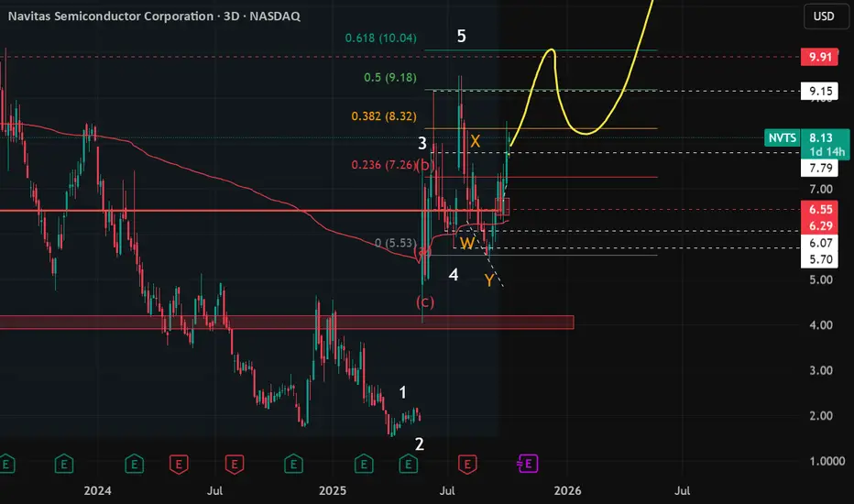Select the wave 5 label
The image size is (854, 504).
[461, 36]
